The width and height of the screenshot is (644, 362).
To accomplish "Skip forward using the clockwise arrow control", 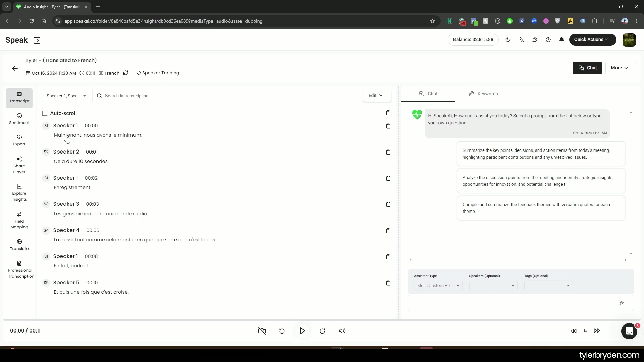I will (322, 331).
